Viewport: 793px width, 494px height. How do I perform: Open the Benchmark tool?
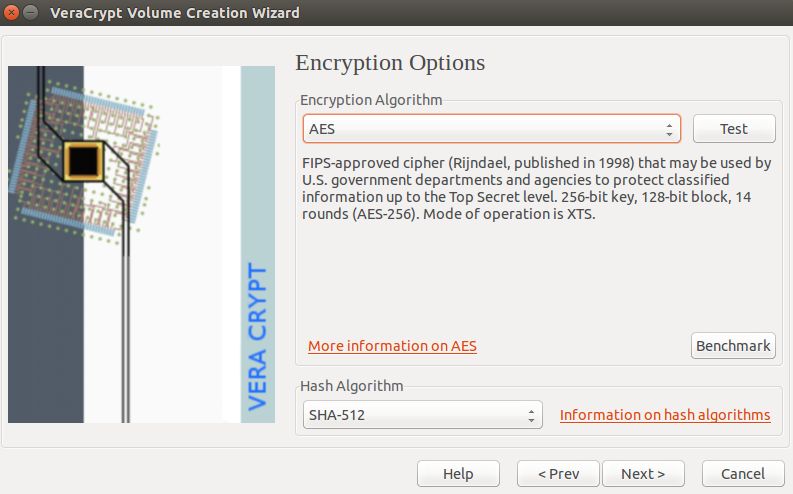click(733, 346)
